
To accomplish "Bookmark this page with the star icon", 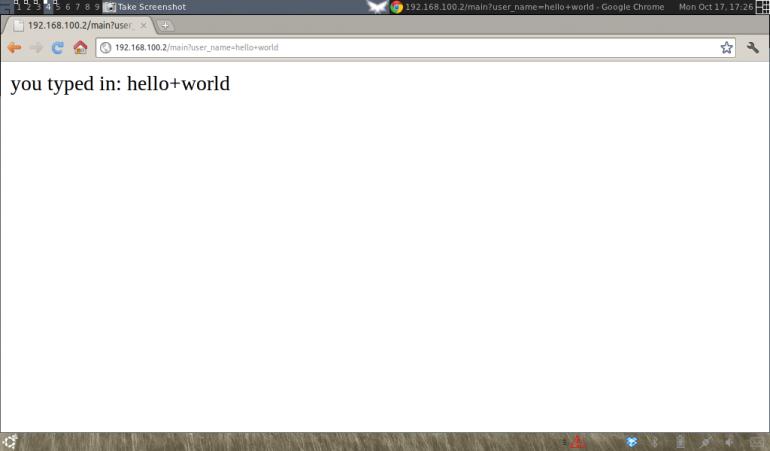I will coord(726,48).
